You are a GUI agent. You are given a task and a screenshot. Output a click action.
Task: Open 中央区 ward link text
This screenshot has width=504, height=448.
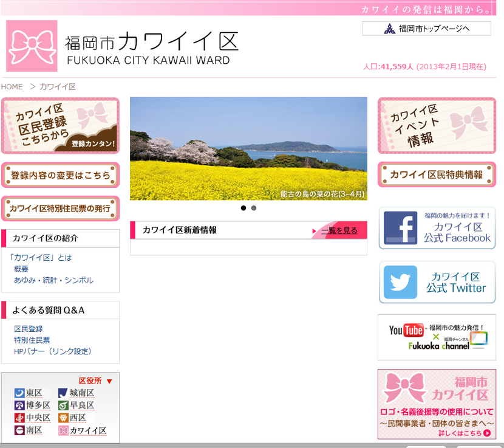coord(38,418)
